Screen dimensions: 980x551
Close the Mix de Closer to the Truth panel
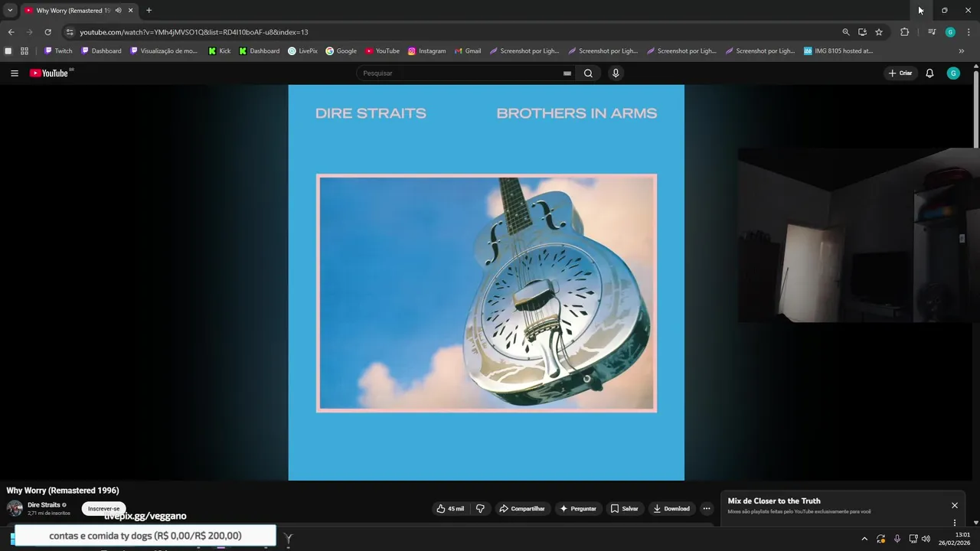tap(955, 505)
